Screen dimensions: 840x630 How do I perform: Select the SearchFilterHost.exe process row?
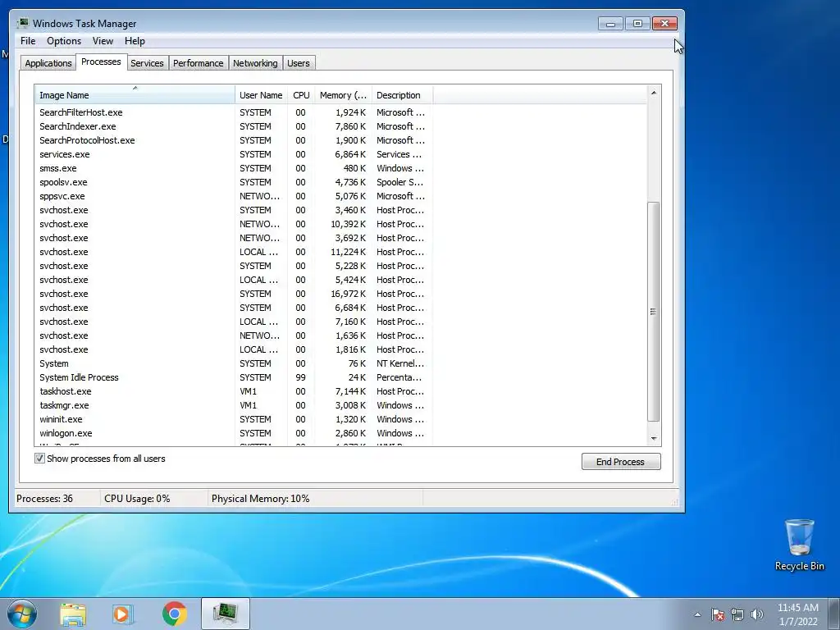tap(234, 112)
